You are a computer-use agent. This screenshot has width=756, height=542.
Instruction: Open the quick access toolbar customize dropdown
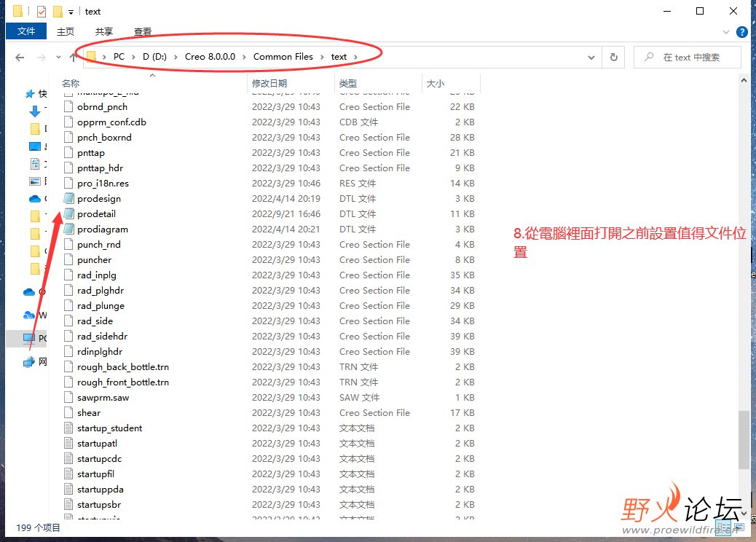[x=71, y=12]
